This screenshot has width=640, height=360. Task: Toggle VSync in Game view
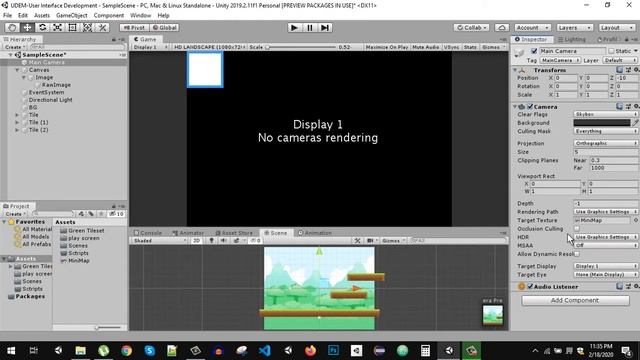(x=451, y=47)
